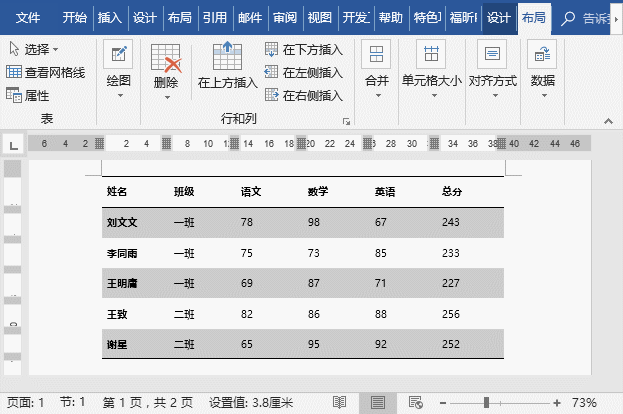Switch to Read Mode view icon

coord(339,403)
